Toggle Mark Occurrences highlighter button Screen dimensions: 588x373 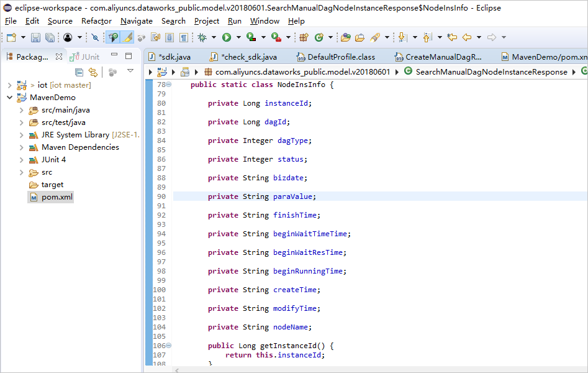tap(127, 37)
